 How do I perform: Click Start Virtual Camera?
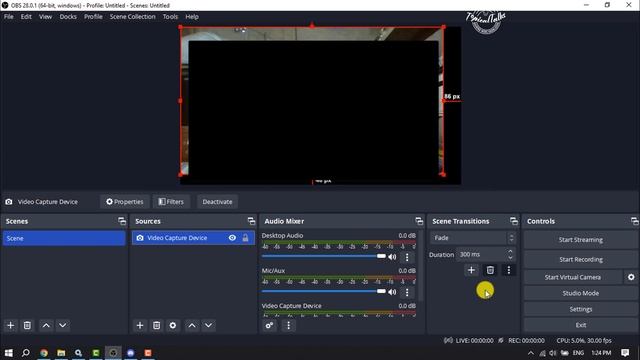(573, 277)
